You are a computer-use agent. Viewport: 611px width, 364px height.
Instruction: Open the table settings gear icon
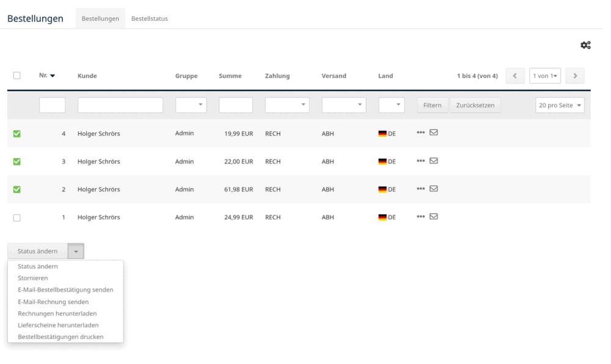click(585, 45)
